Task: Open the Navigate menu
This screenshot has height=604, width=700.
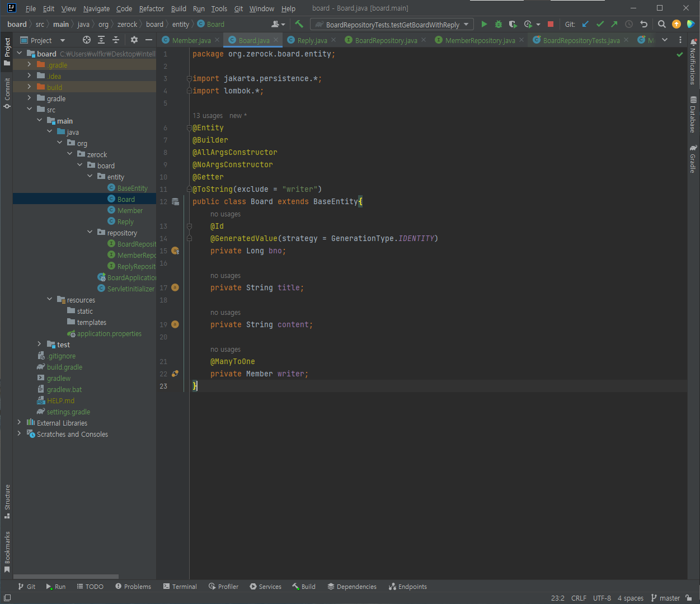Action: tap(96, 8)
